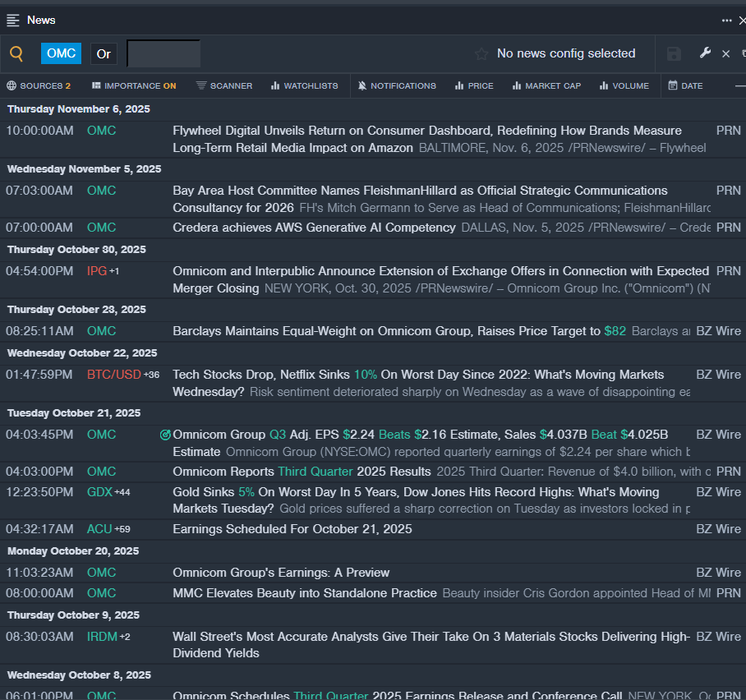This screenshot has width=746, height=700.
Task: Click the star favorite config icon
Action: pyautogui.click(x=481, y=54)
